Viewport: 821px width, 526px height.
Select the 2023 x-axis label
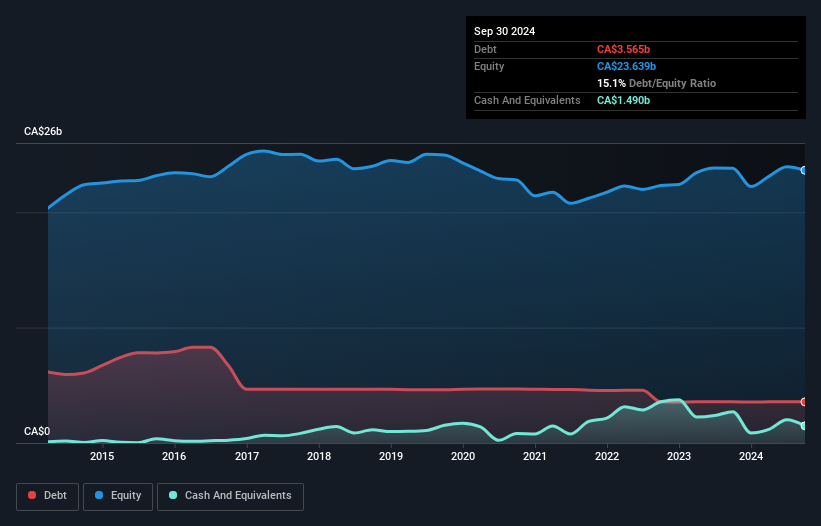679,456
